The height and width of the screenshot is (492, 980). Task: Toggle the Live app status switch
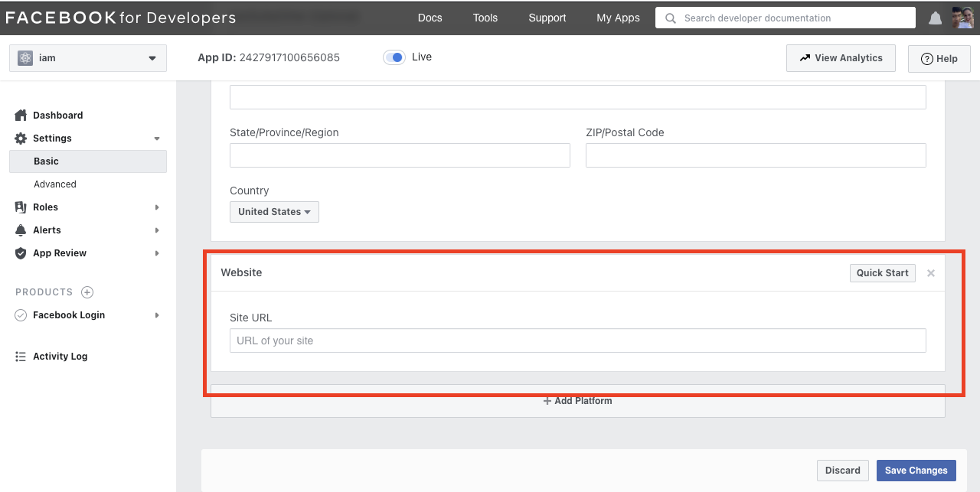pos(394,57)
